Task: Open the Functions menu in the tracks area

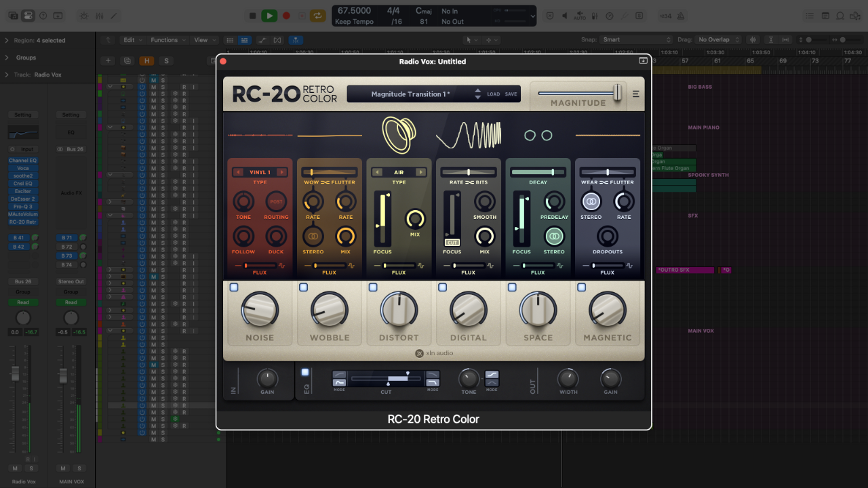Action: pos(166,40)
